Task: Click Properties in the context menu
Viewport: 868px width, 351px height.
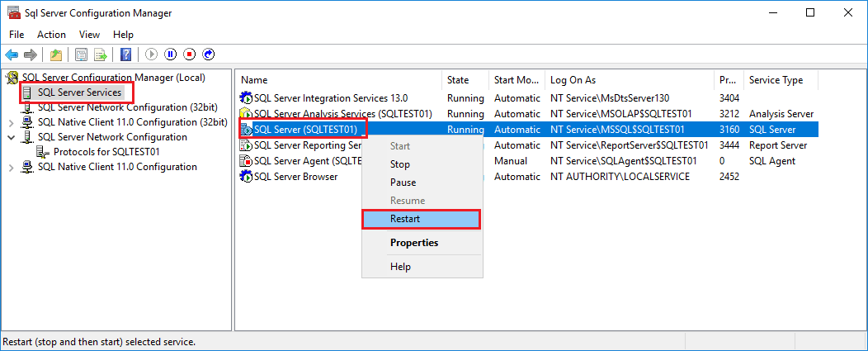Action: coord(414,243)
